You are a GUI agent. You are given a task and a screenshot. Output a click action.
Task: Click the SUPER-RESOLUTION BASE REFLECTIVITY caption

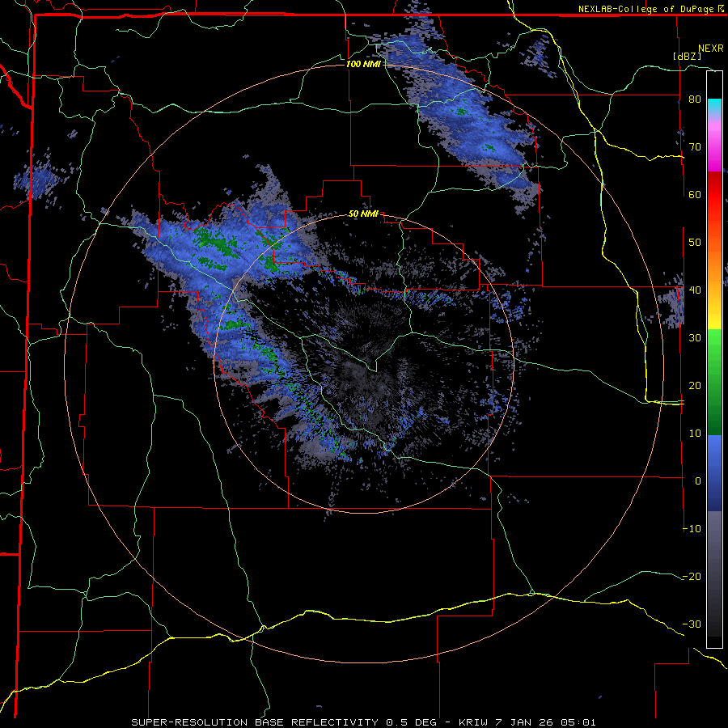[255, 722]
